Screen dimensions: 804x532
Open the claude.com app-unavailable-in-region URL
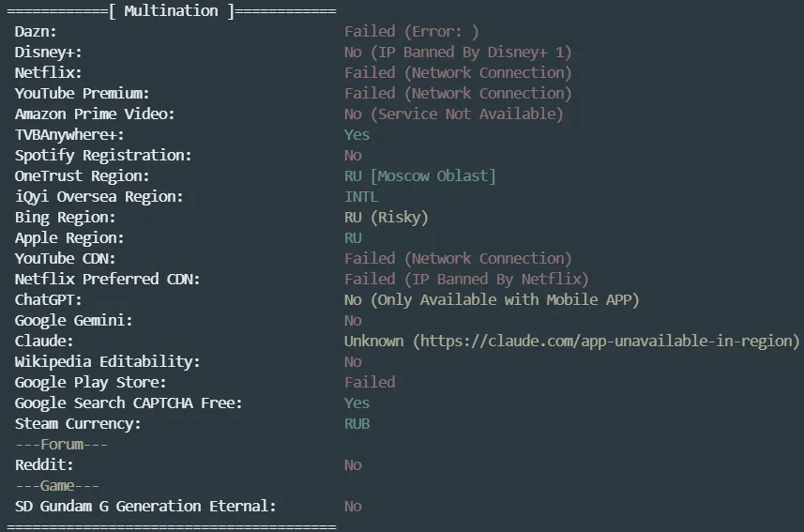pos(606,342)
